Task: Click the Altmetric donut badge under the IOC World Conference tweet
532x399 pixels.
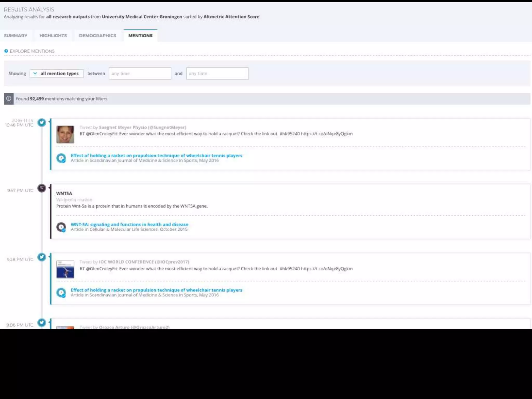Action: pyautogui.click(x=61, y=292)
